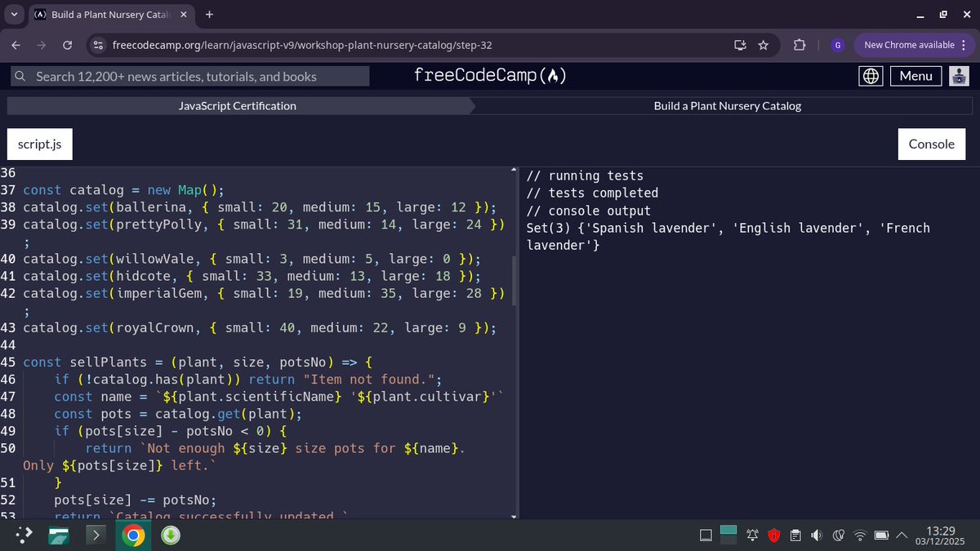980x551 pixels.
Task: Click the editor vertical scrollbar thumb
Action: pyautogui.click(x=514, y=280)
